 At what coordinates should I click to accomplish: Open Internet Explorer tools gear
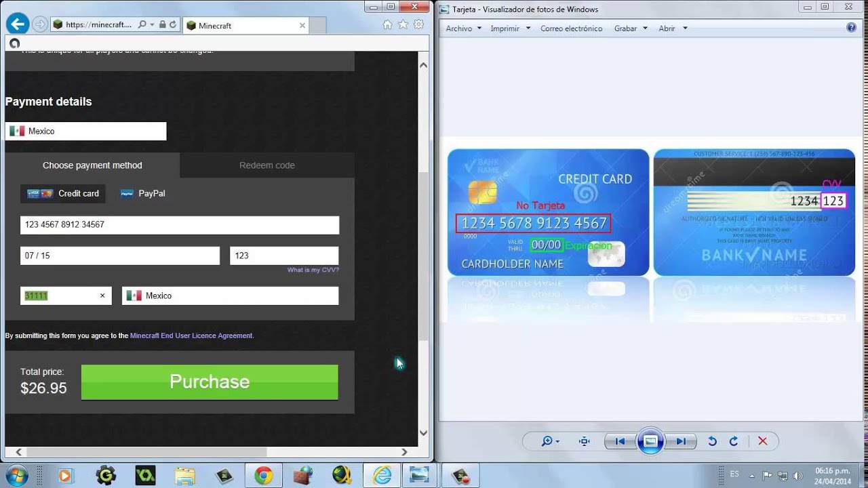[x=419, y=24]
